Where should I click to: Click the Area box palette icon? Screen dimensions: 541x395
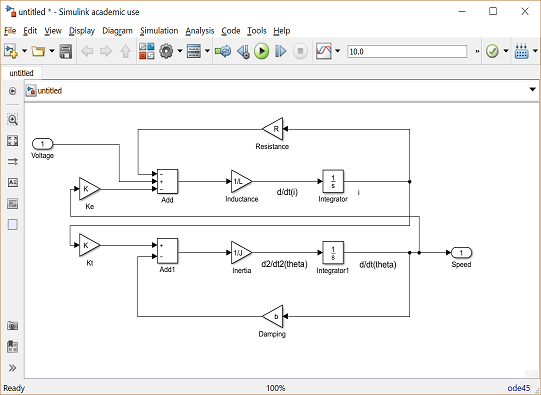coord(12,225)
